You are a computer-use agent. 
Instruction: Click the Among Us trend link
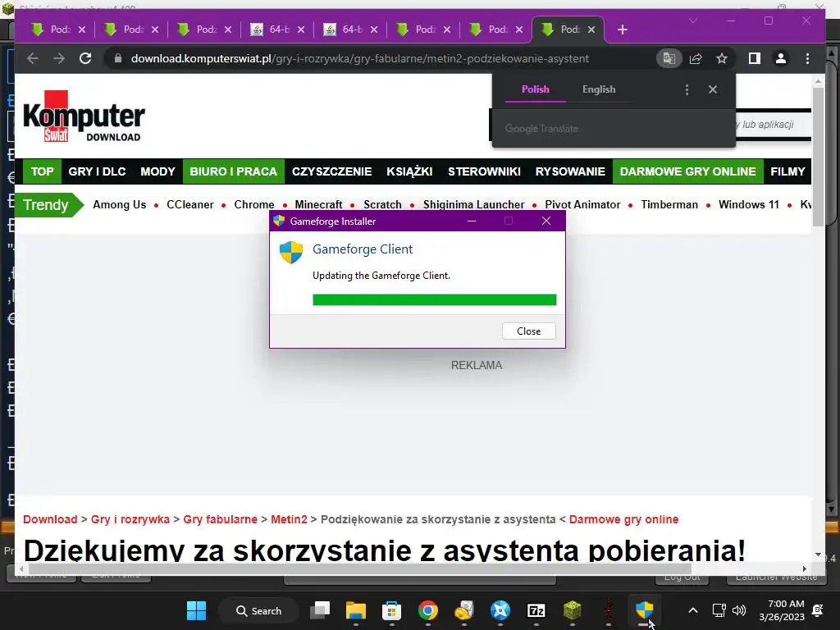click(x=120, y=204)
